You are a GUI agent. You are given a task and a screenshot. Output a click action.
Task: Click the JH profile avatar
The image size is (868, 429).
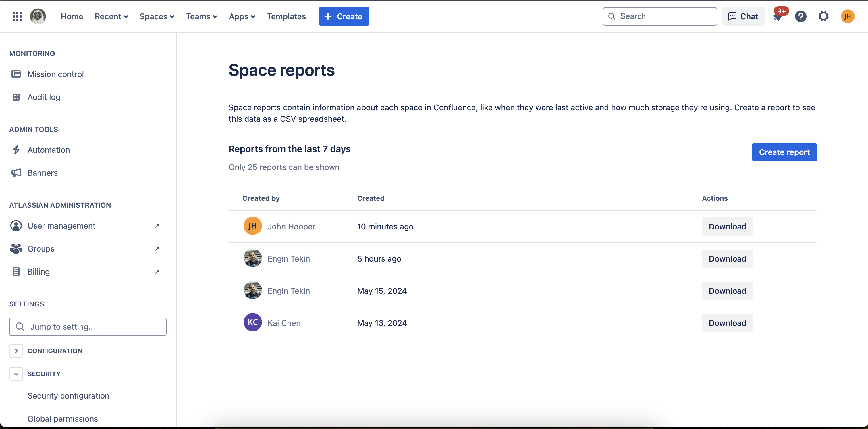(848, 16)
